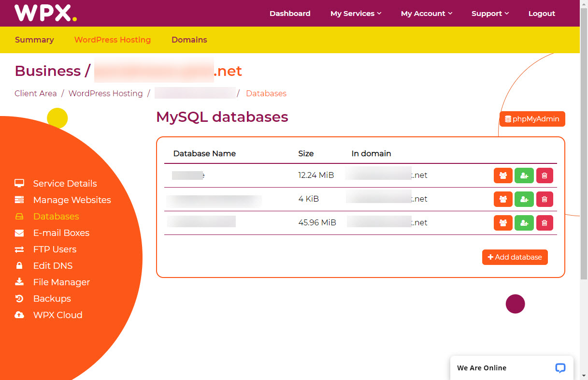The image size is (588, 380).
Task: Click the In domain column header
Action: click(x=371, y=153)
